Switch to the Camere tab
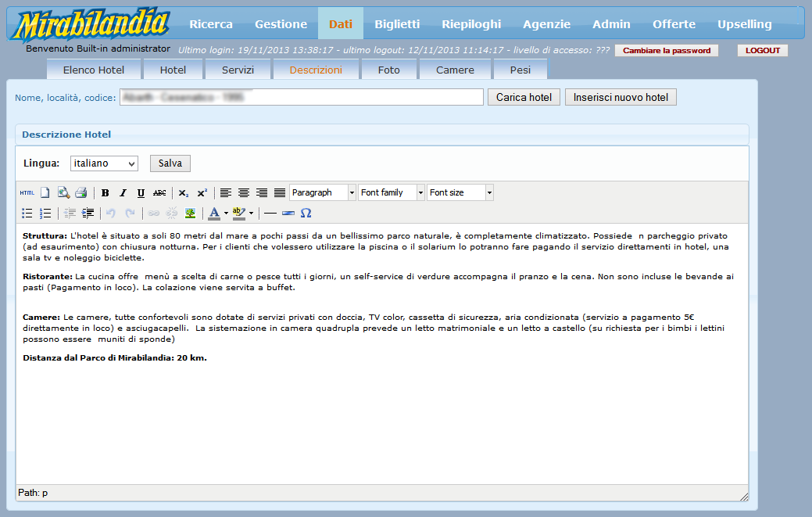The image size is (812, 517). coord(455,70)
